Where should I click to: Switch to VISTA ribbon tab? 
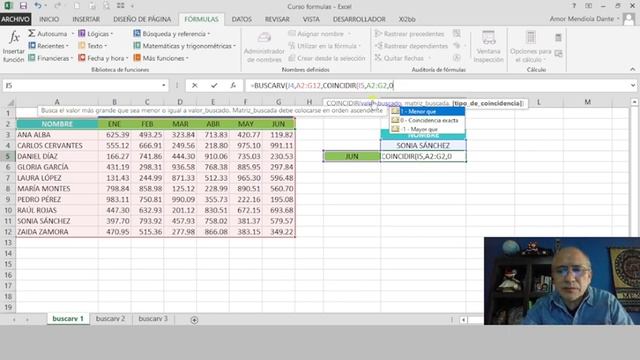coord(311,19)
